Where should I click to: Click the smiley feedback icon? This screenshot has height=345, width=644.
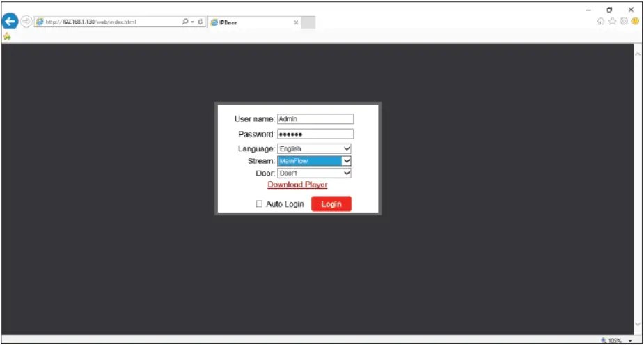[636, 22]
